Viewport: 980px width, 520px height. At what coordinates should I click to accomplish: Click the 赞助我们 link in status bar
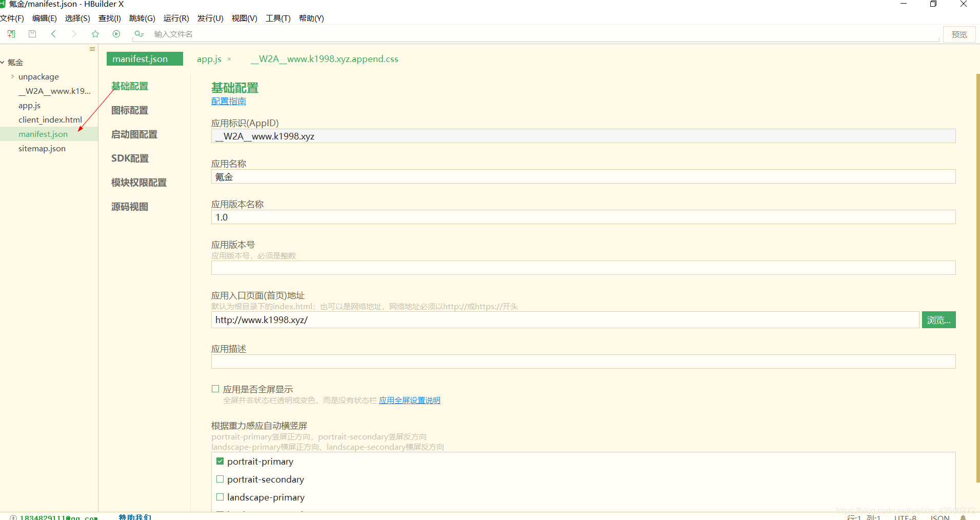click(x=135, y=517)
